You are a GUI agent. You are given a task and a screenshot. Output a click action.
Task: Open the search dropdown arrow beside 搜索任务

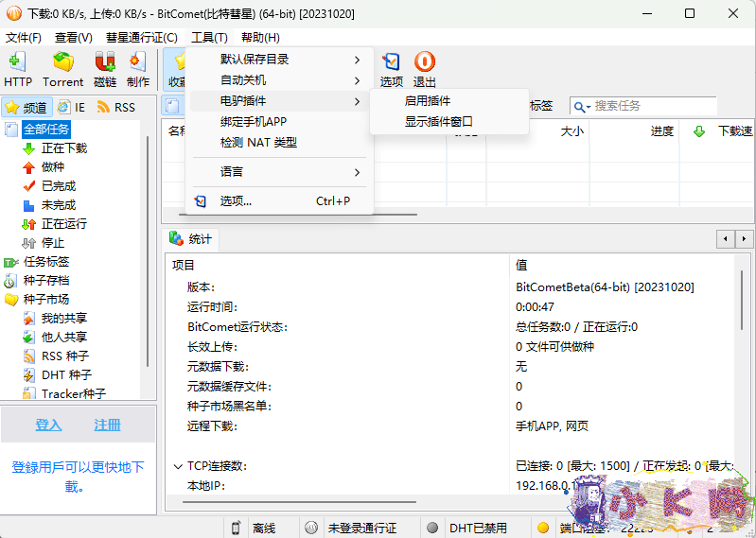click(582, 107)
